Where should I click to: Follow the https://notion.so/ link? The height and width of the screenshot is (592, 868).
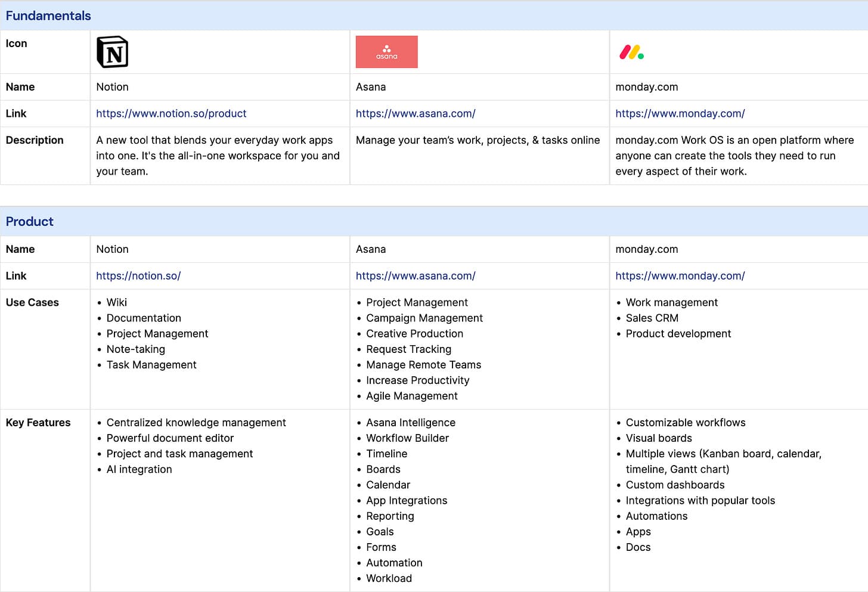point(138,276)
